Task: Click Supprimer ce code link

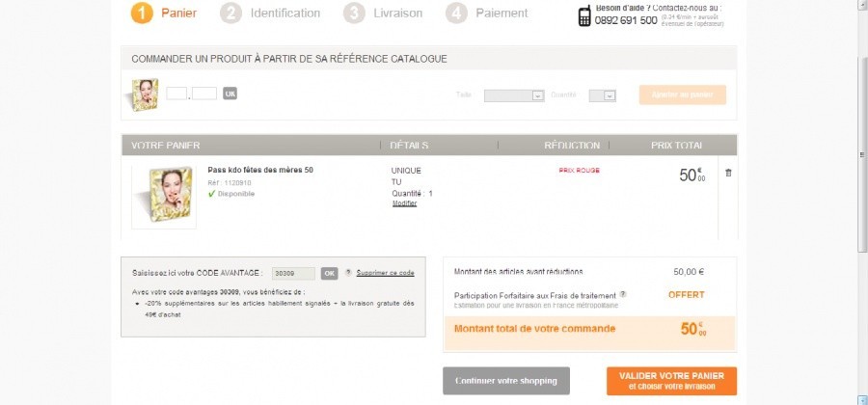Action: (385, 273)
